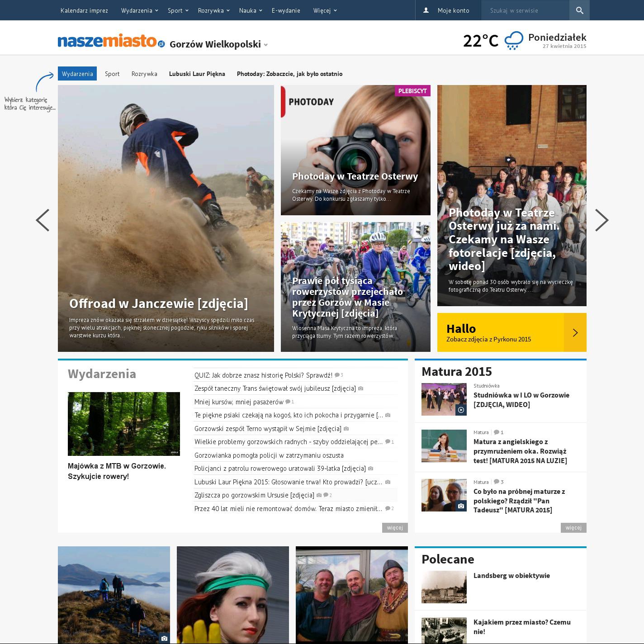This screenshot has width=644, height=644.
Task: Select Photoday: Zobaczcie, jak było ostatnio tab
Action: coord(289,74)
